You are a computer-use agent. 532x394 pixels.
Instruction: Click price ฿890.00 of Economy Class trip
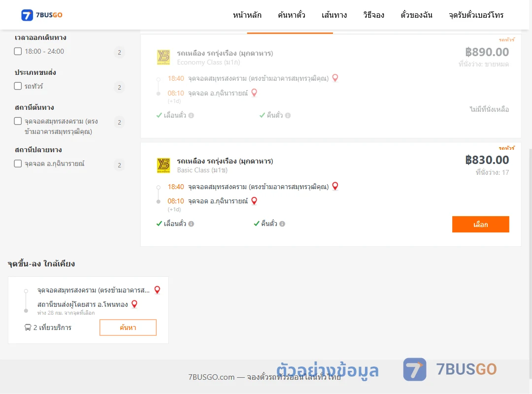point(487,52)
